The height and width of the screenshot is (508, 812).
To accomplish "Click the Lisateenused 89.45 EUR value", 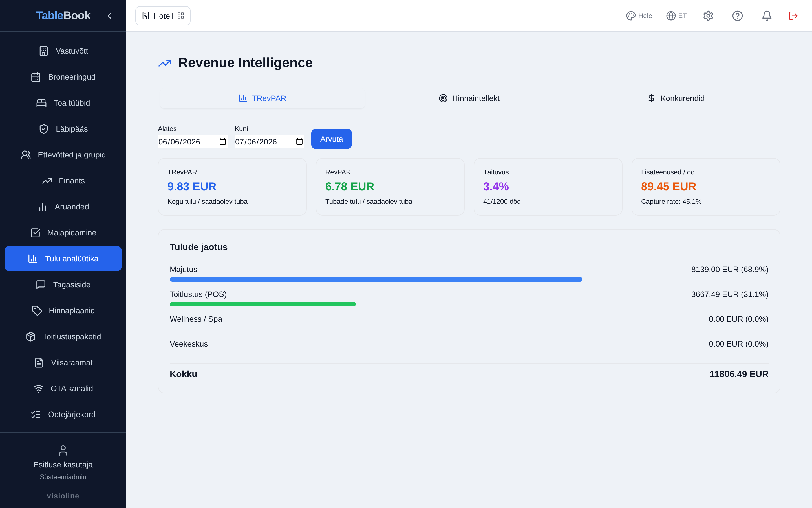I will tap(668, 187).
